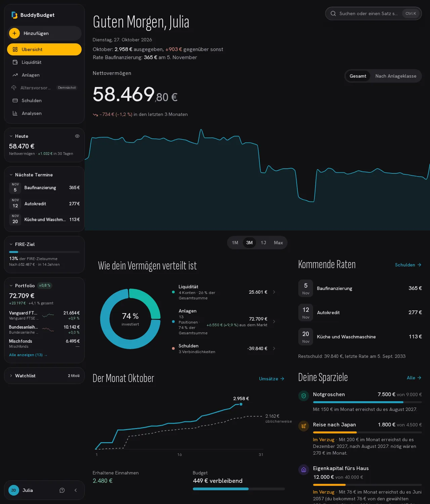
Task: Open the Umsätze link
Action: 272,379
